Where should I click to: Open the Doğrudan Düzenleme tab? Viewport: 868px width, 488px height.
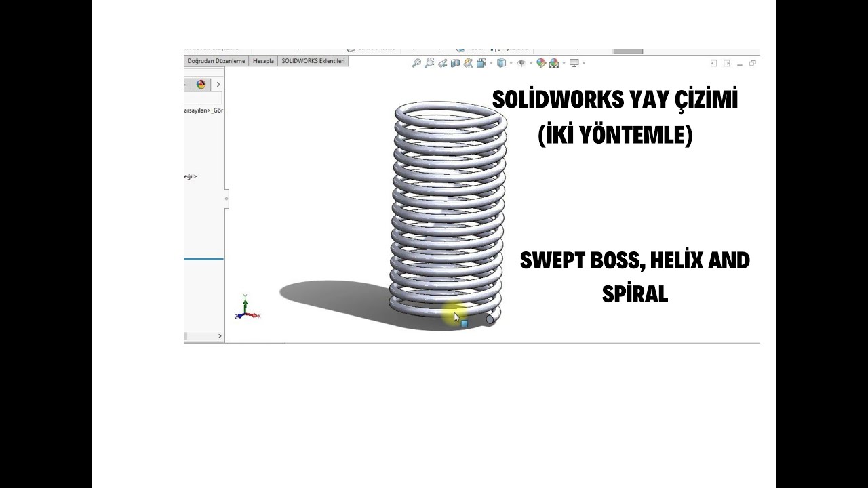coord(216,61)
